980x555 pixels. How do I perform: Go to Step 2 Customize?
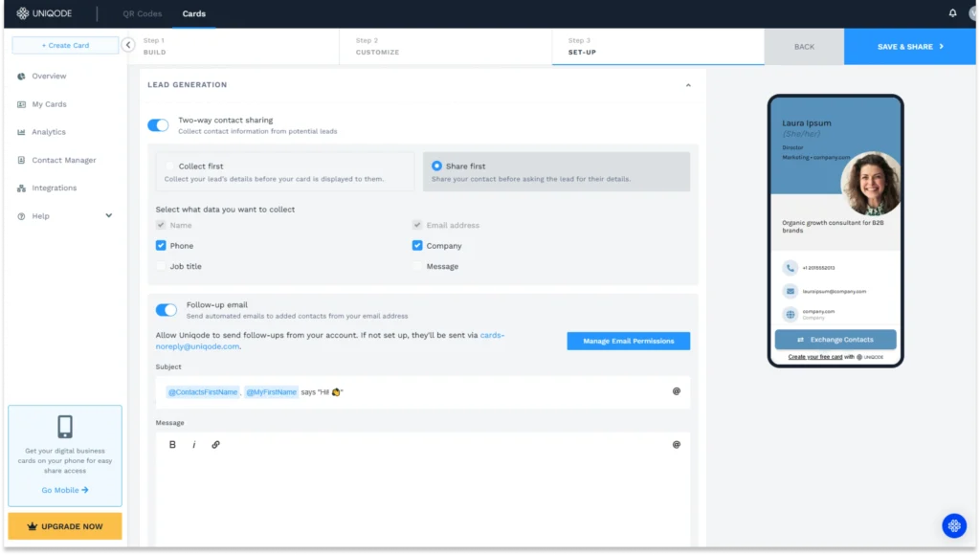[446, 46]
